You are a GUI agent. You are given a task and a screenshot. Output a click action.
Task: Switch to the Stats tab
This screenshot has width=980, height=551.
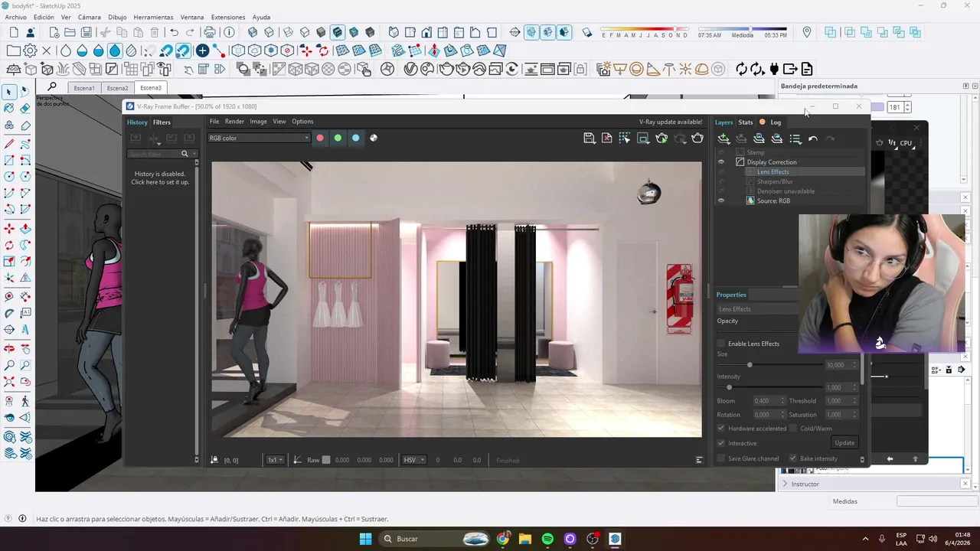(x=746, y=122)
